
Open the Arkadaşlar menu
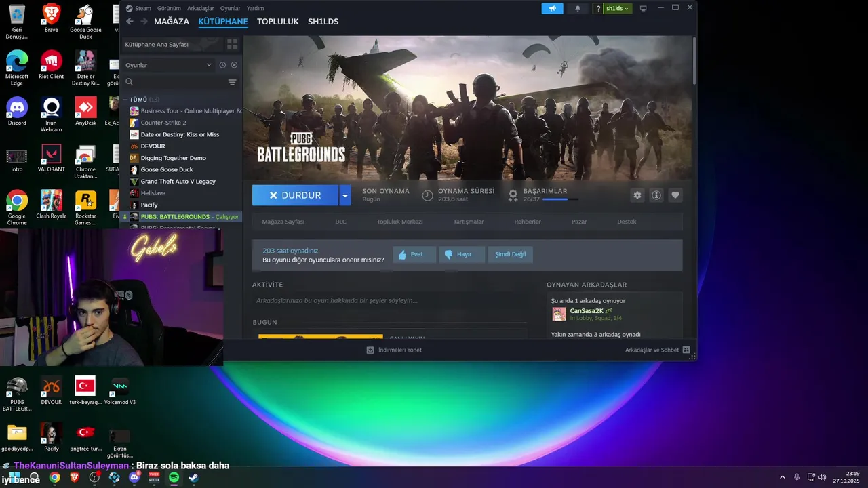tap(200, 8)
